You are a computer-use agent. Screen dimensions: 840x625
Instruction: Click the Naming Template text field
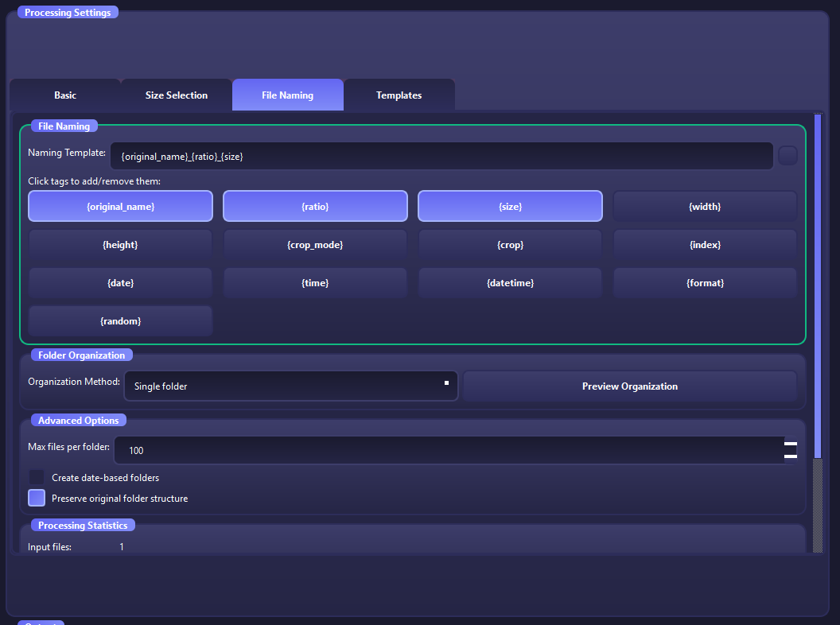click(441, 157)
